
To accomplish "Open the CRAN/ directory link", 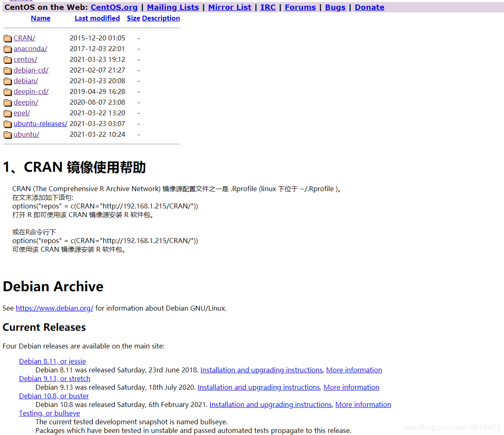I will pos(24,38).
